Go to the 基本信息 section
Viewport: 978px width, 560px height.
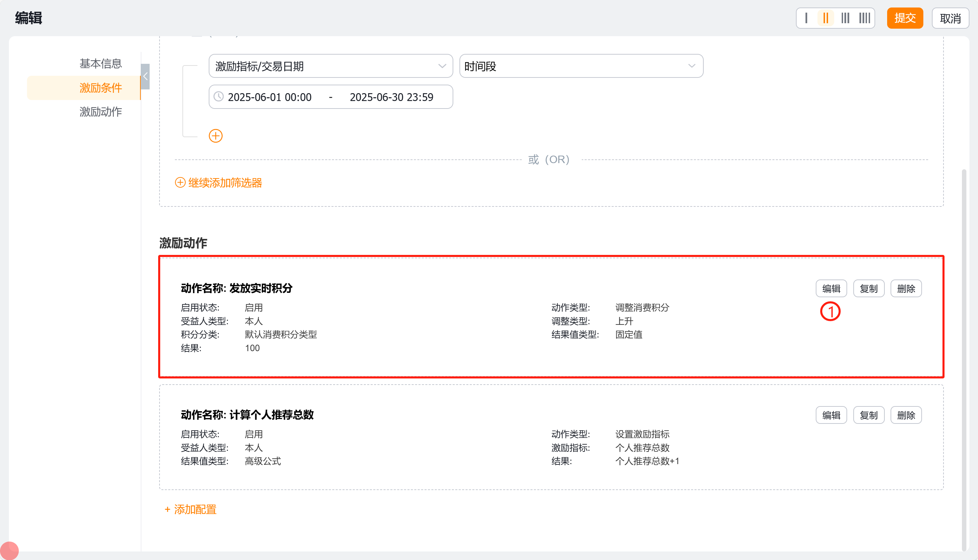pyautogui.click(x=100, y=63)
